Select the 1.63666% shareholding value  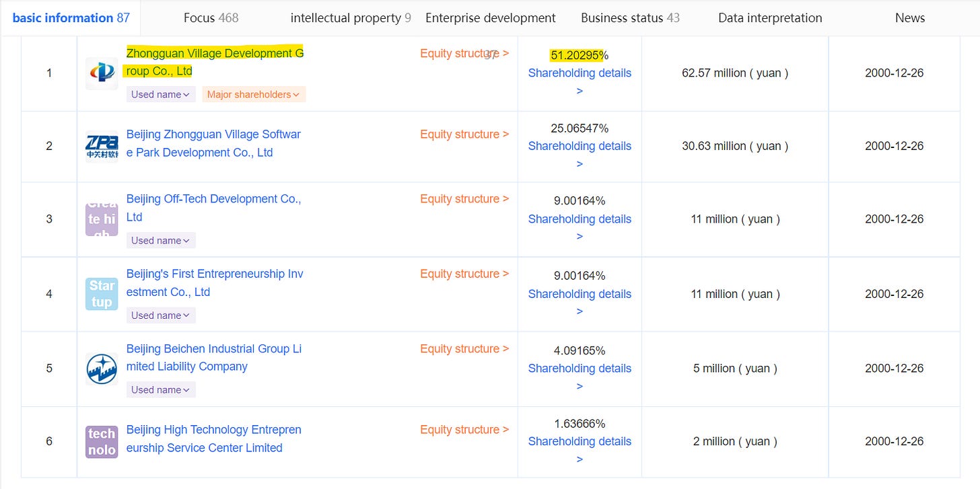[580, 424]
